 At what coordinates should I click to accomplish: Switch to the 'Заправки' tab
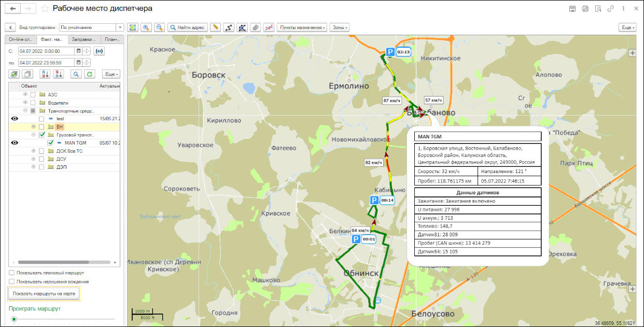[84, 39]
